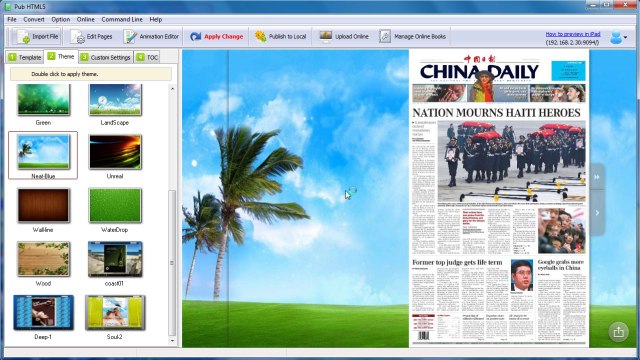Click 'NATION MOURNS HAITI HEROES' headline
This screenshot has height=360, width=640.
[x=496, y=113]
